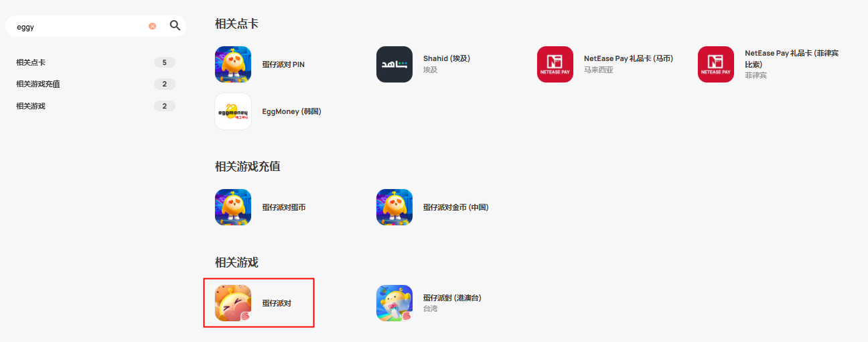Click the 蛋仔派对金币 (中国) label
The width and height of the screenshot is (868, 342).
[456, 207]
